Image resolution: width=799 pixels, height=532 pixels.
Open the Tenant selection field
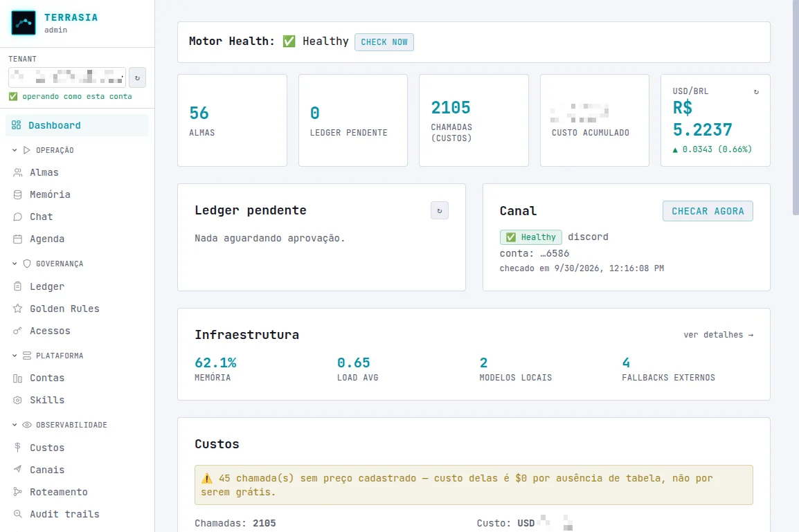(x=66, y=77)
